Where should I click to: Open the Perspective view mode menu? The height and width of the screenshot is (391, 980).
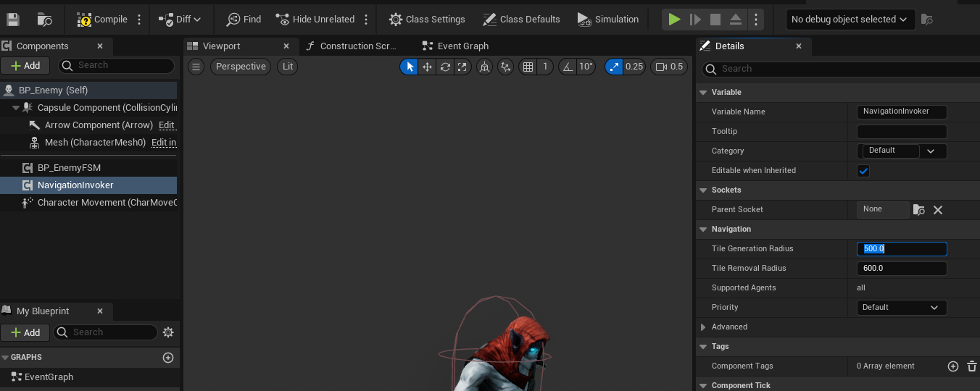click(241, 67)
